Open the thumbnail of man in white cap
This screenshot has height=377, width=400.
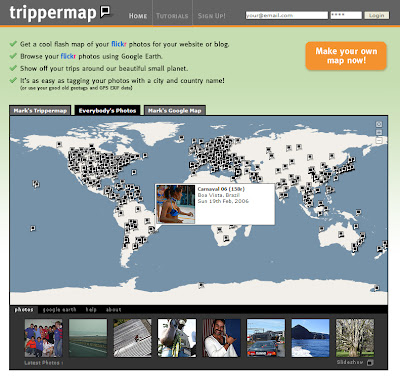[177, 338]
